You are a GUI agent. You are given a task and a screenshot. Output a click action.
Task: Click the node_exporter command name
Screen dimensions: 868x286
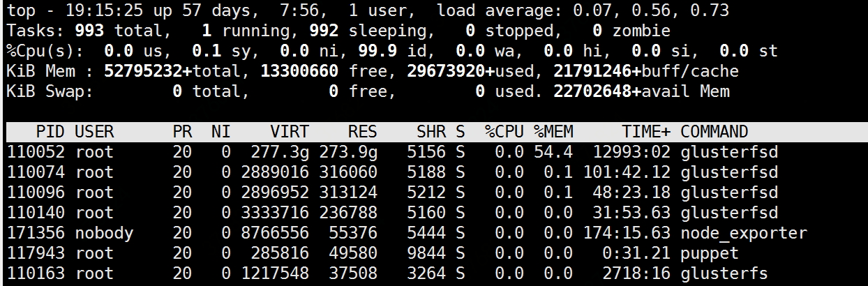coord(744,233)
